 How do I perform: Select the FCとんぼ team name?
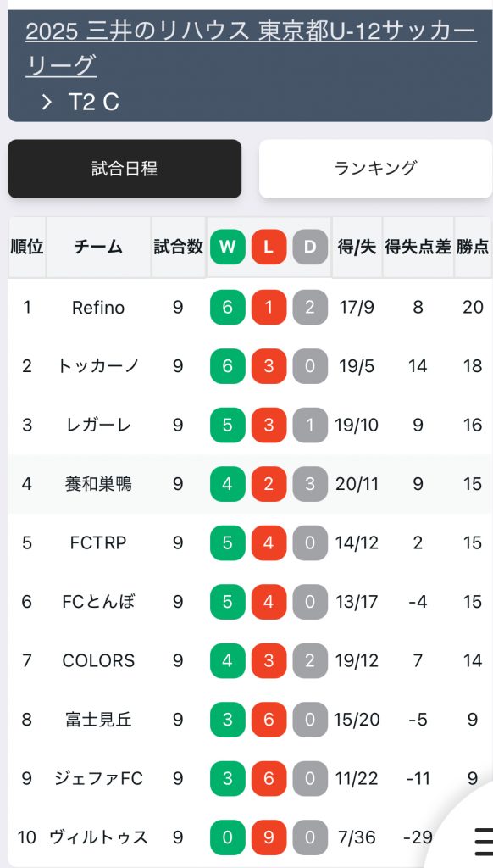98,602
